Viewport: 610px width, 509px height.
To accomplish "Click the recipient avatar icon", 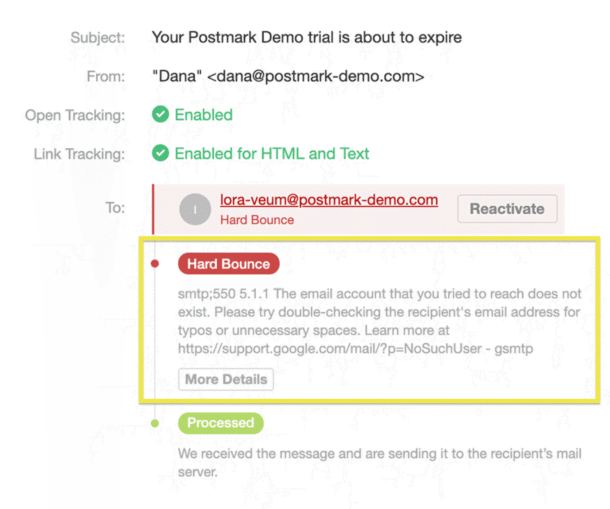I will (x=195, y=209).
